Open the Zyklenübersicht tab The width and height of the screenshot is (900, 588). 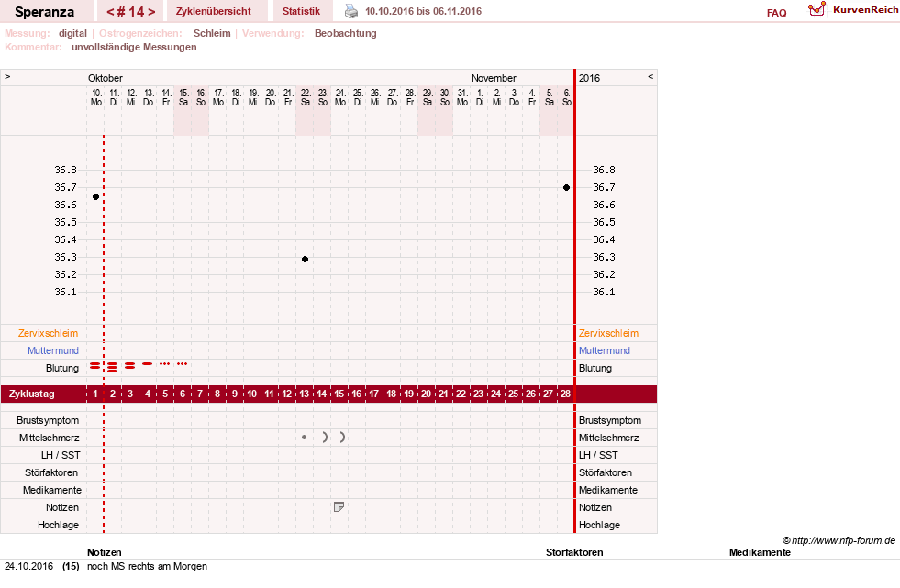pos(214,12)
